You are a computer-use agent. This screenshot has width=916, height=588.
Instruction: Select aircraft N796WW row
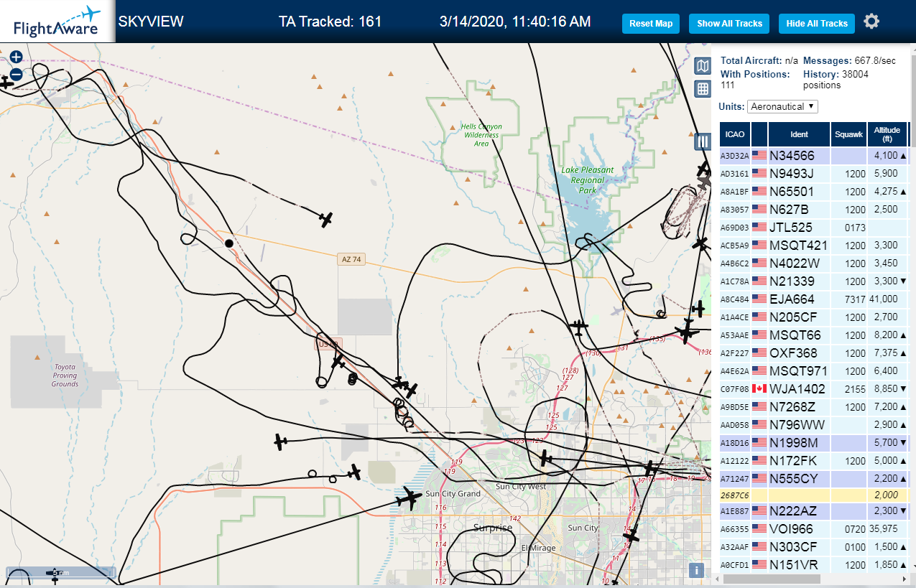814,425
